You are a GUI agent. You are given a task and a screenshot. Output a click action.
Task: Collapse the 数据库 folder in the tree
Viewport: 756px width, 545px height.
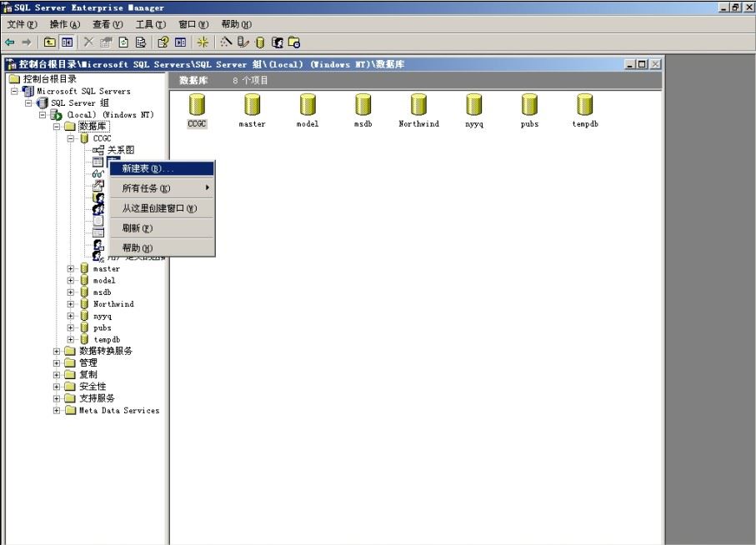click(57, 127)
